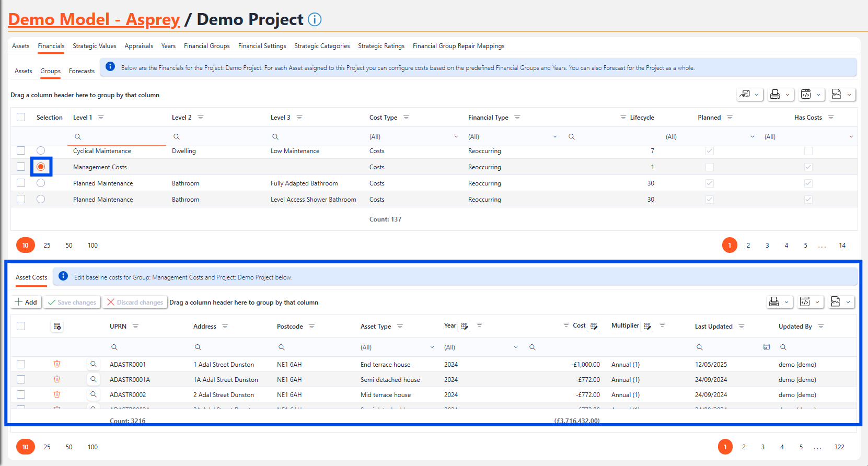Viewport: 868px width, 466px height.
Task: Open the Asset Type (All) filter dropdown
Action: [x=432, y=347]
